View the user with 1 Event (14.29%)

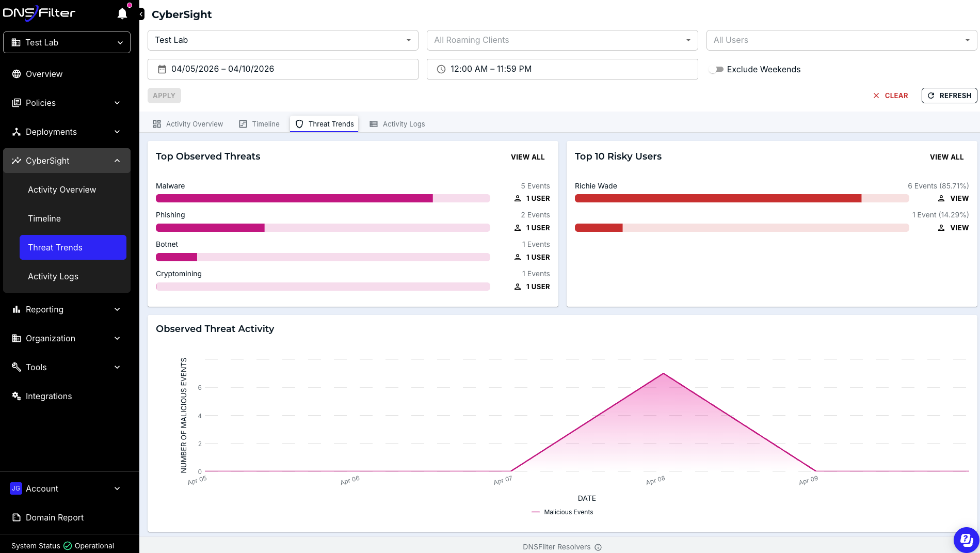(953, 228)
